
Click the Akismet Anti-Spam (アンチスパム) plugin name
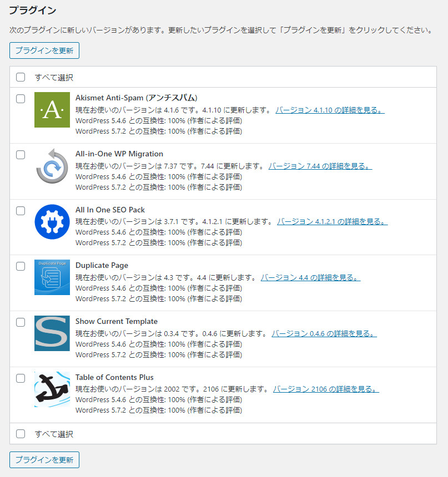point(137,98)
